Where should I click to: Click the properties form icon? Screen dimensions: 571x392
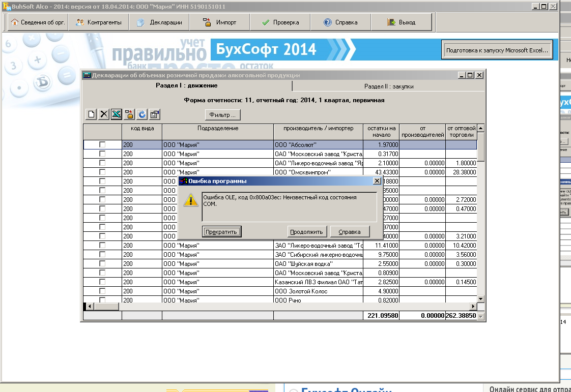(x=155, y=114)
